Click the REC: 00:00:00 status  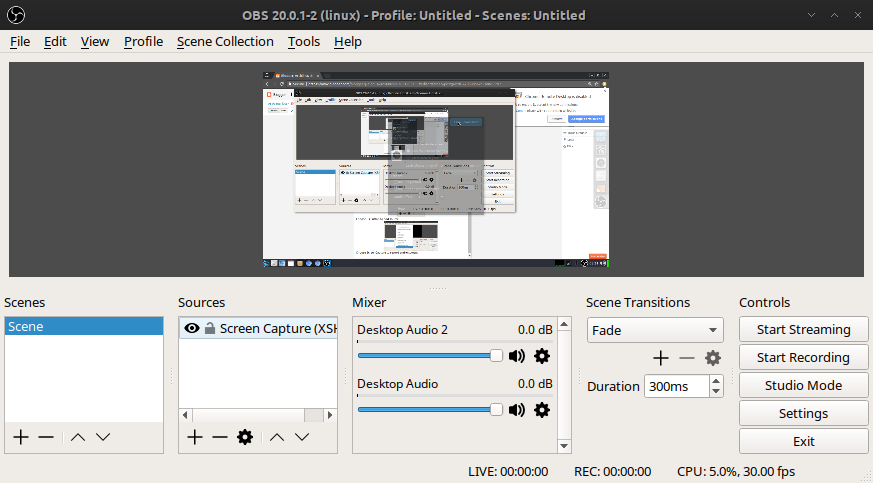click(x=612, y=472)
